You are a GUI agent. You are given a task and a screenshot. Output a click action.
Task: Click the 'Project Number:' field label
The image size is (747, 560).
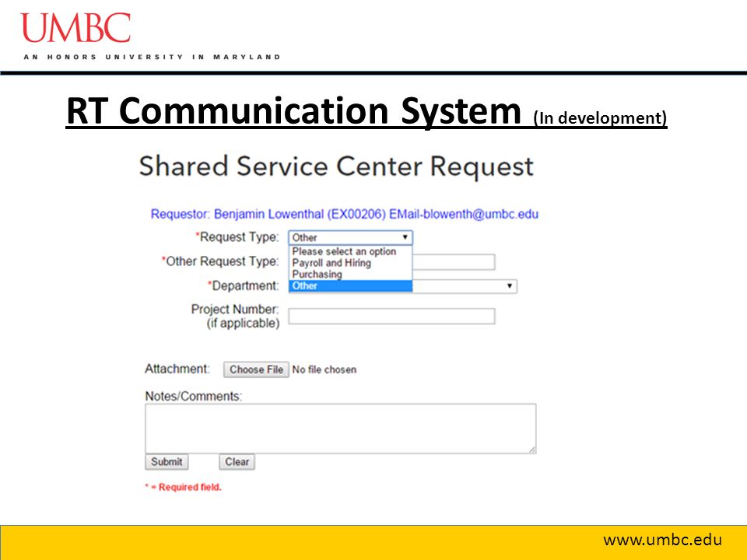pyautogui.click(x=235, y=309)
